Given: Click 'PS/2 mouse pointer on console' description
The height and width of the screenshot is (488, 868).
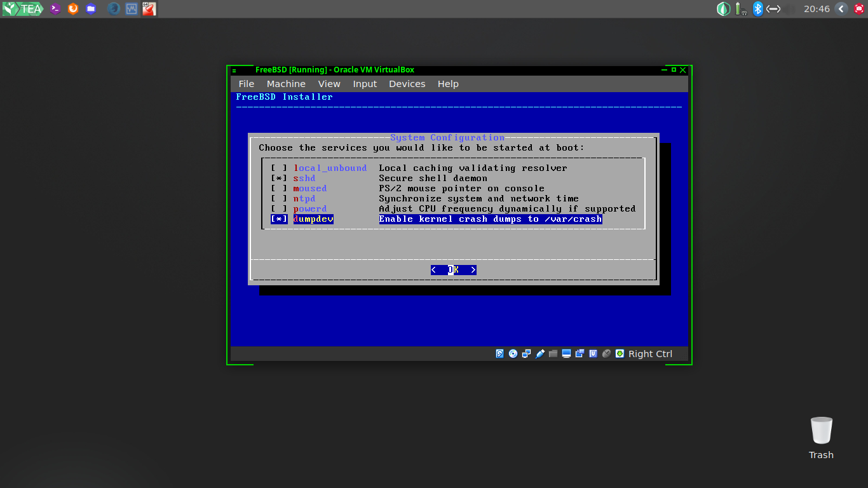Looking at the screenshot, I should (461, 189).
